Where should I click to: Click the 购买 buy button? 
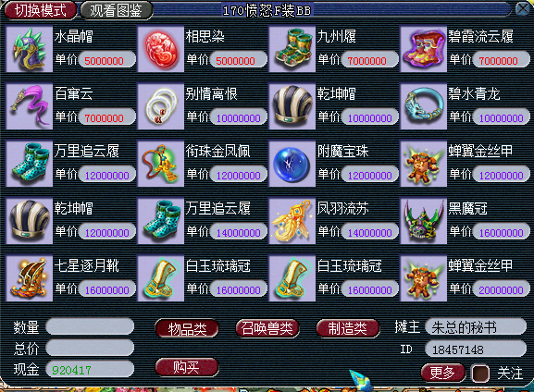[x=187, y=368]
